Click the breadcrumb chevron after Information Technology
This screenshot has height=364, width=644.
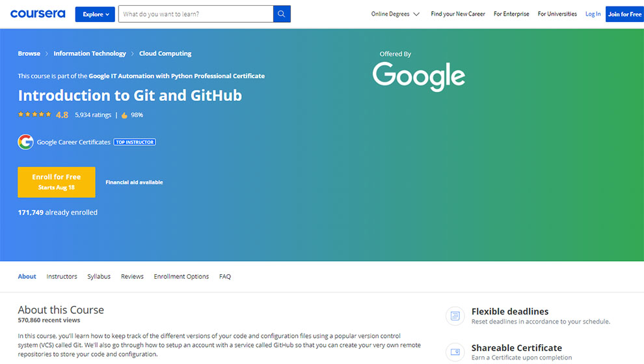[x=132, y=53]
